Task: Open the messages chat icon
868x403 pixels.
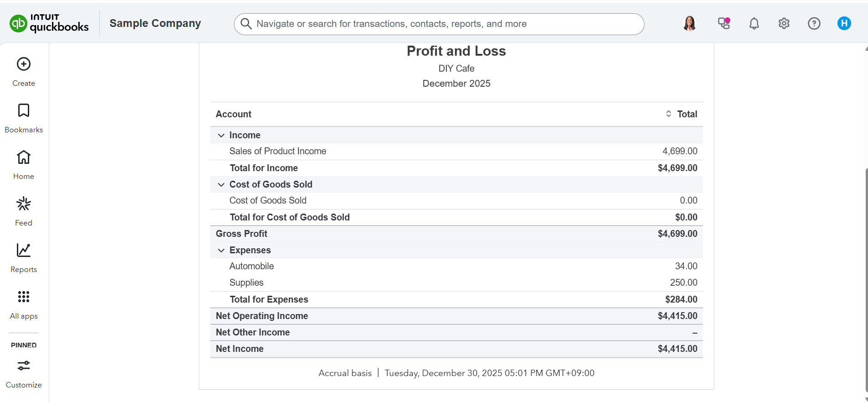Action: tap(724, 24)
